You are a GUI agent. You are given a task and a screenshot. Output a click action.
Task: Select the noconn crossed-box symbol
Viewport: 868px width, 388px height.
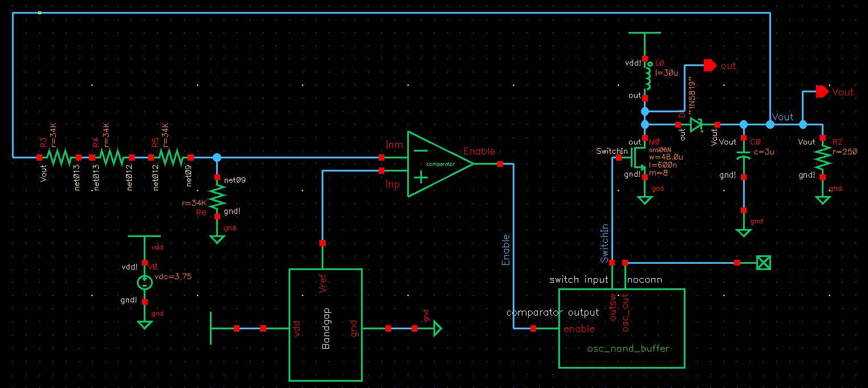[x=763, y=263]
